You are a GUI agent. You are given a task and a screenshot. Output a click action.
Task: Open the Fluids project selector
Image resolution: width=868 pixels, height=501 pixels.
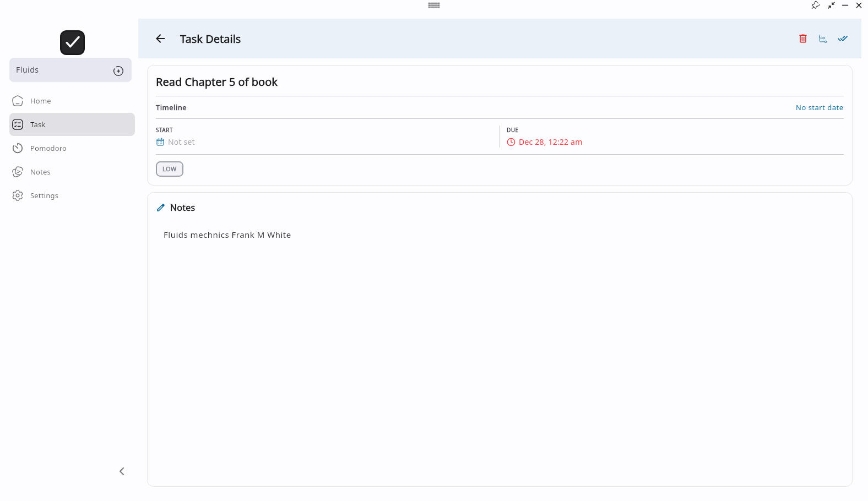tap(70, 70)
